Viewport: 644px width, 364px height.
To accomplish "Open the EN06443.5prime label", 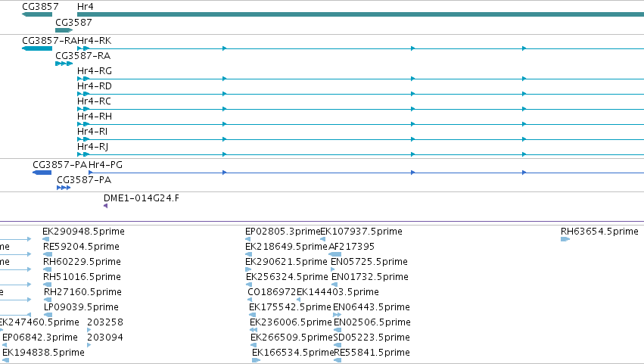I will click(x=372, y=308).
